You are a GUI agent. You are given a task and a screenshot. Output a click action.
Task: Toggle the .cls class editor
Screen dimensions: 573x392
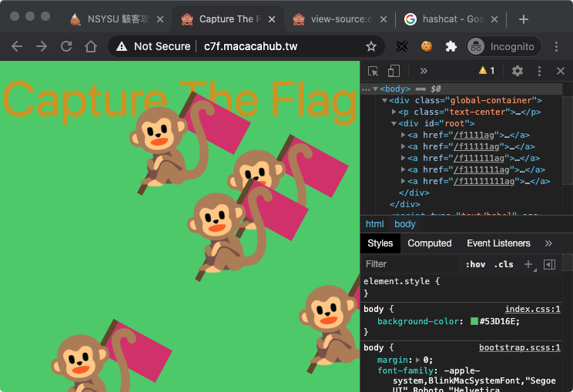coord(504,264)
